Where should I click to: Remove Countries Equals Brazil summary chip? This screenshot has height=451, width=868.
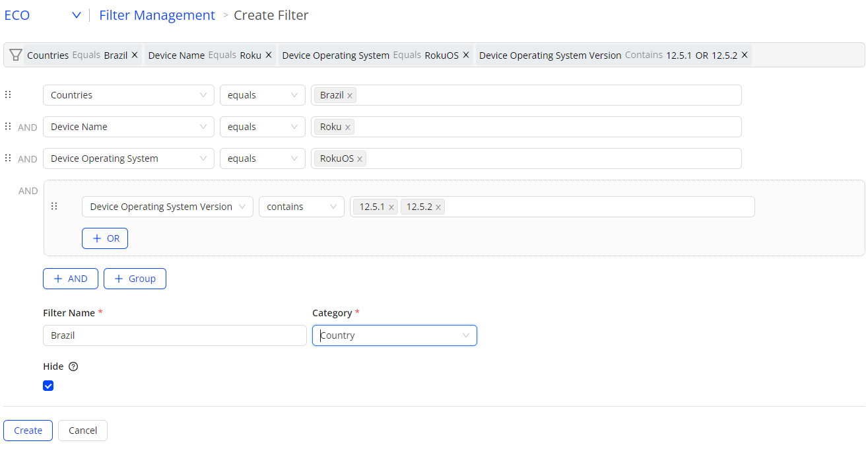(x=135, y=55)
